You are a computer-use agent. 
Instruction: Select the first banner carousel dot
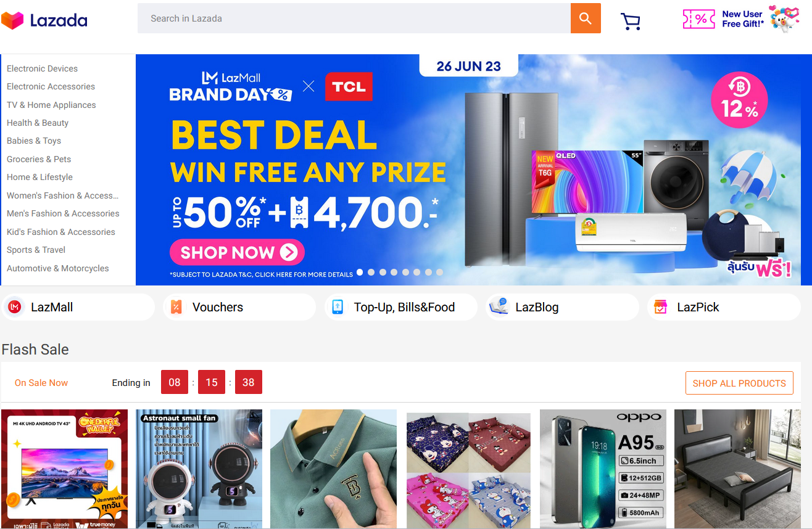360,272
